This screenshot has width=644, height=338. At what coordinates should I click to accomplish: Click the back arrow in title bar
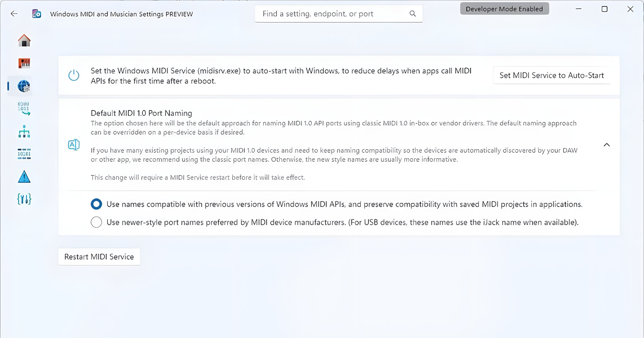pos(14,14)
